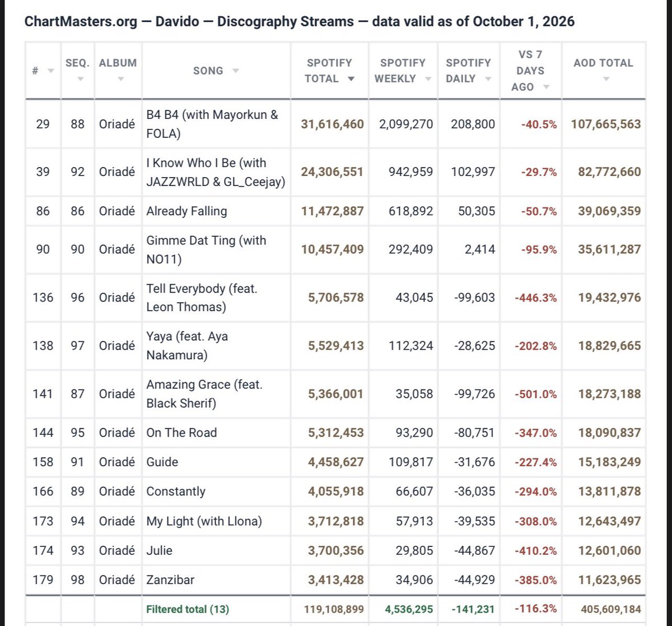672x626 pixels.
Task: Click weekly value 942,959
Action: [410, 172]
